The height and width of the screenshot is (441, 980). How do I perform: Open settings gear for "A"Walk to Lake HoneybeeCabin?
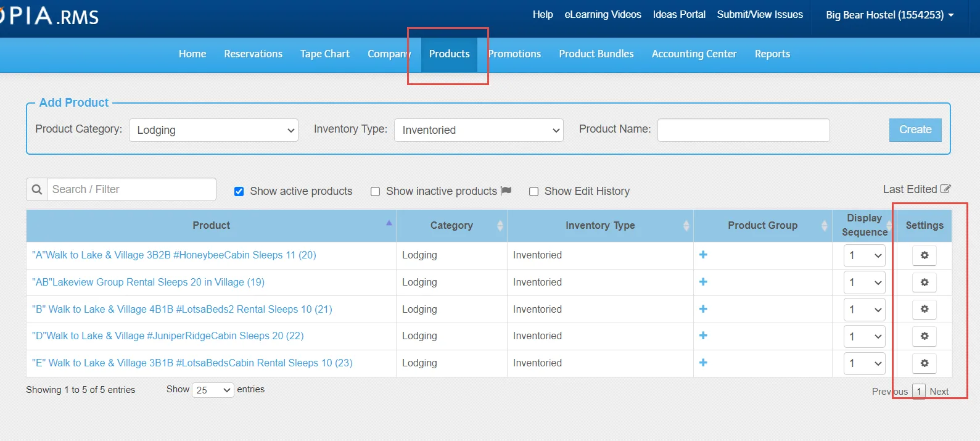coord(924,255)
